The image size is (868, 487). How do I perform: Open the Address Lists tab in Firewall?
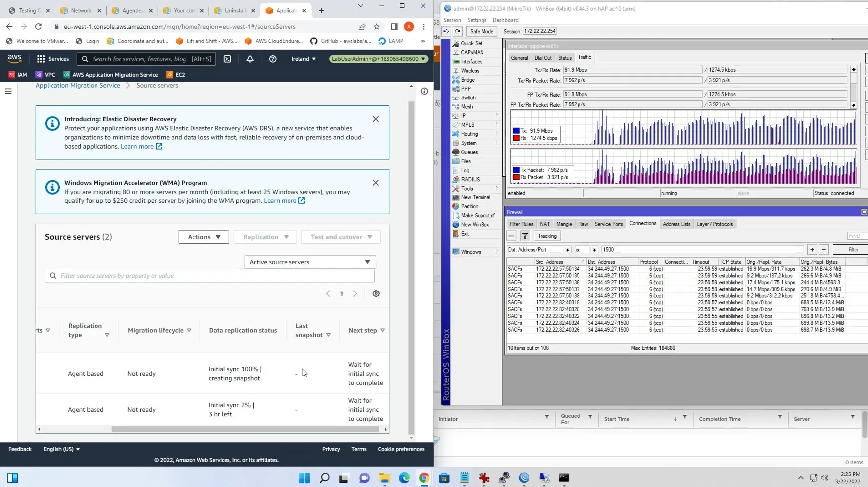(x=676, y=224)
